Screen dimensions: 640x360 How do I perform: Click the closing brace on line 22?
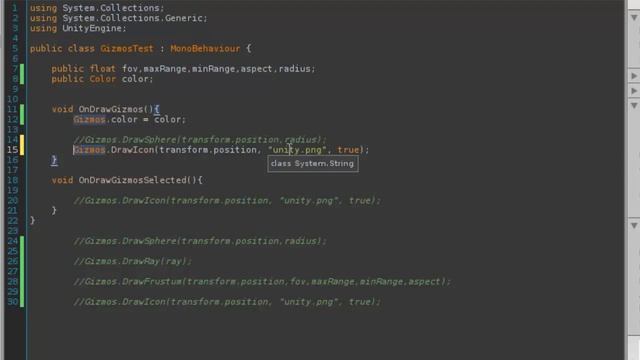[x=32, y=220]
